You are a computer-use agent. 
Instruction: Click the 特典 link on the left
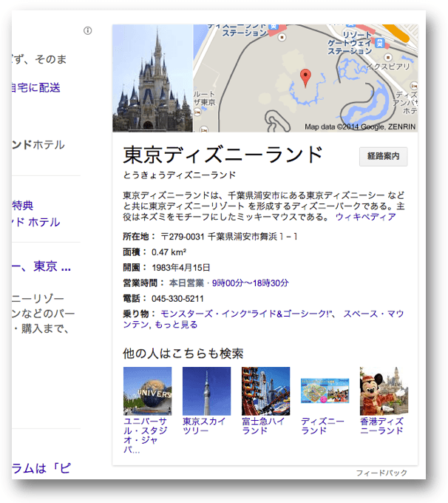click(x=22, y=206)
